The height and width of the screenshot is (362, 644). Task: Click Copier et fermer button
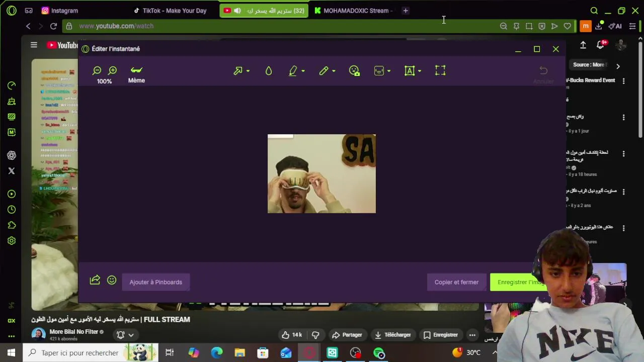(x=456, y=282)
